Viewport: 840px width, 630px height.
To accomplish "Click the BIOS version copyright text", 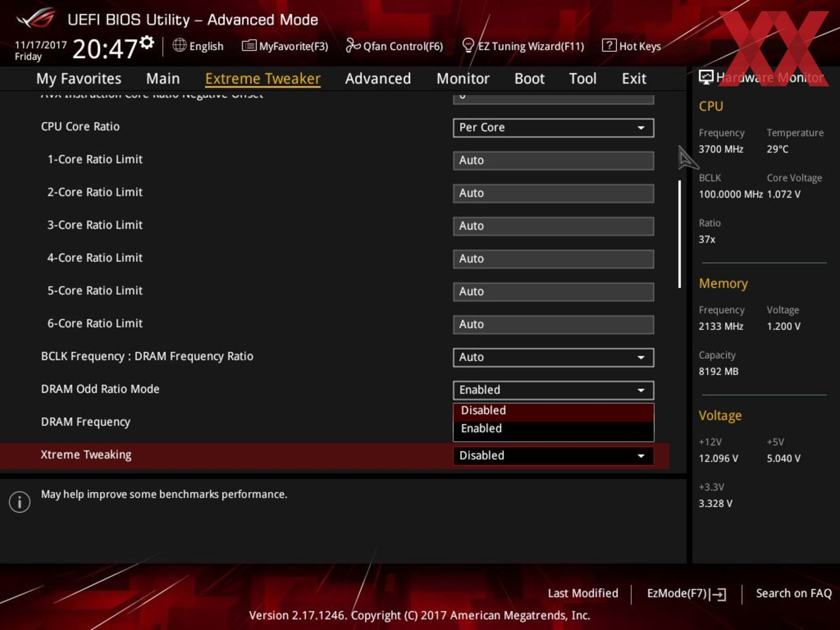I will [x=419, y=615].
